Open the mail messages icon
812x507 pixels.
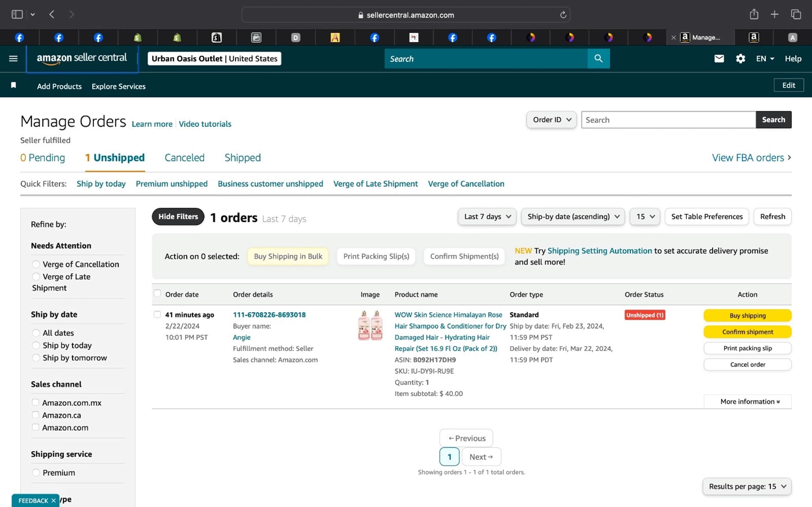(x=719, y=59)
